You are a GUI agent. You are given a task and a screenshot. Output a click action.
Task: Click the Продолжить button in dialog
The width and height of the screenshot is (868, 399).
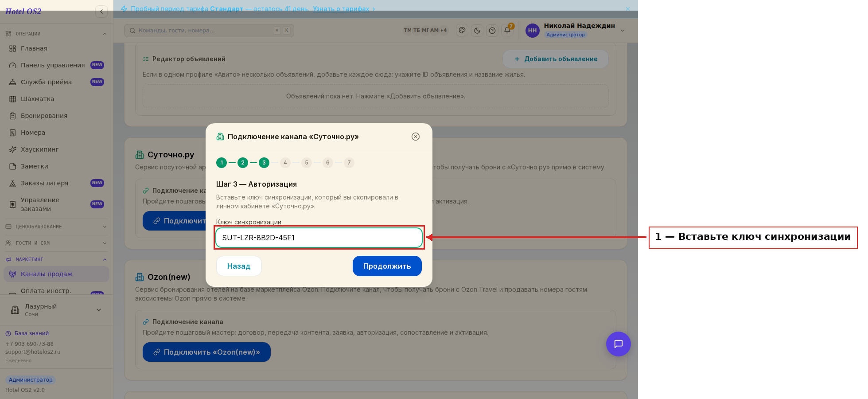(x=387, y=266)
